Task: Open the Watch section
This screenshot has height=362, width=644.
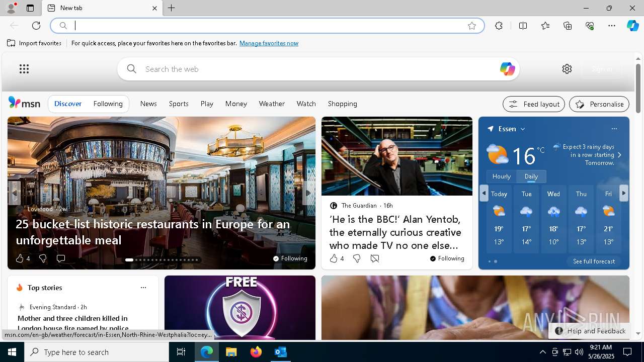Action: pyautogui.click(x=306, y=104)
